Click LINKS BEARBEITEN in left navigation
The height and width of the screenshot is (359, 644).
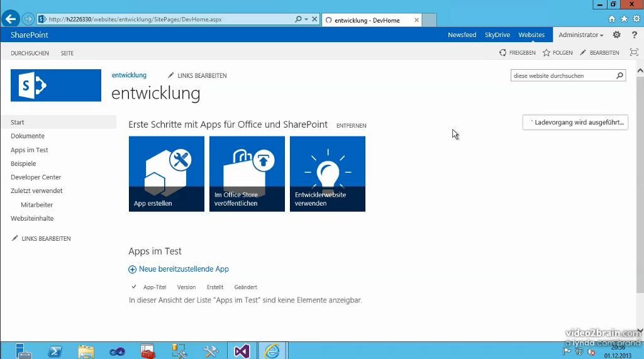click(x=42, y=238)
